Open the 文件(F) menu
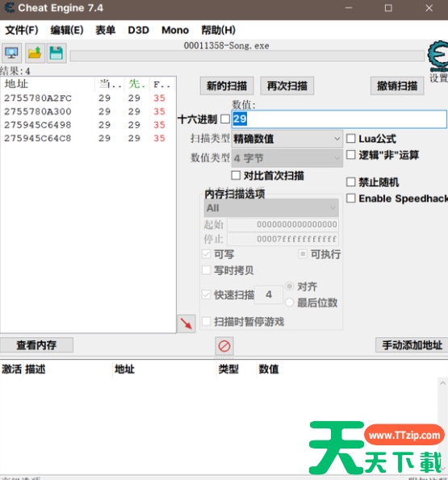The height and width of the screenshot is (480, 448). pyautogui.click(x=22, y=30)
